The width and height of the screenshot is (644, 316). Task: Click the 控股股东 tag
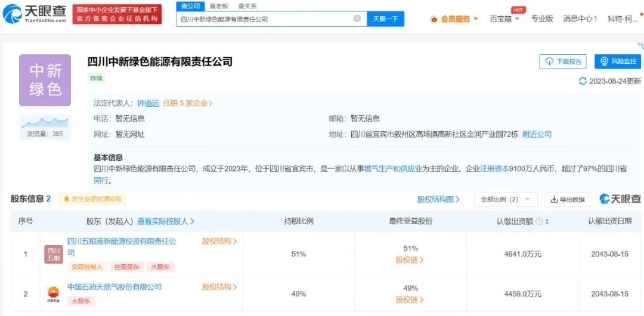pos(126,267)
